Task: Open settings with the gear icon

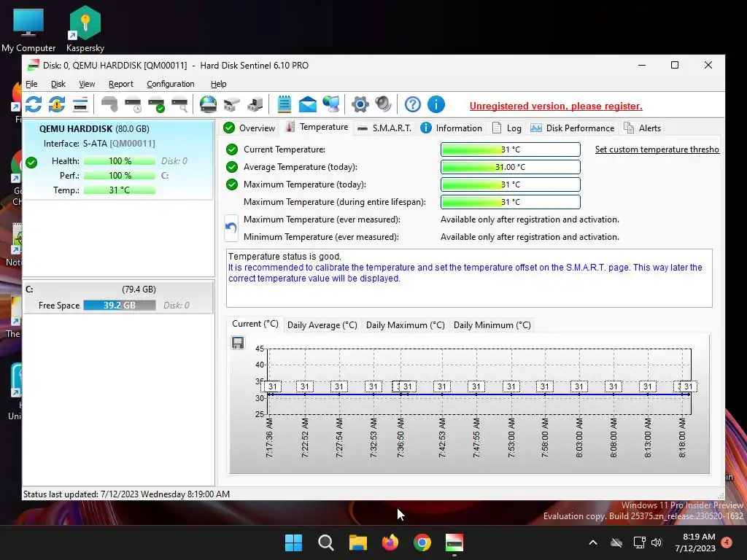Action: [x=360, y=104]
